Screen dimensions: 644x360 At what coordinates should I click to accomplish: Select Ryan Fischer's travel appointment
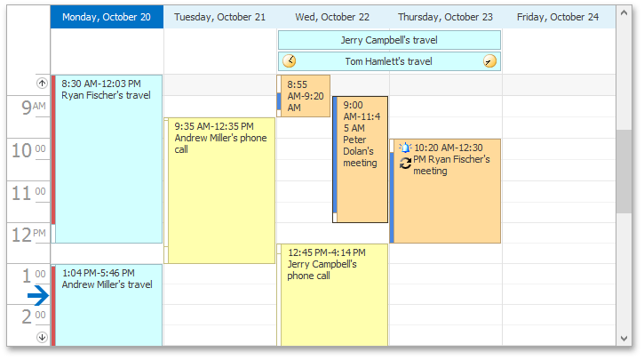point(107,159)
